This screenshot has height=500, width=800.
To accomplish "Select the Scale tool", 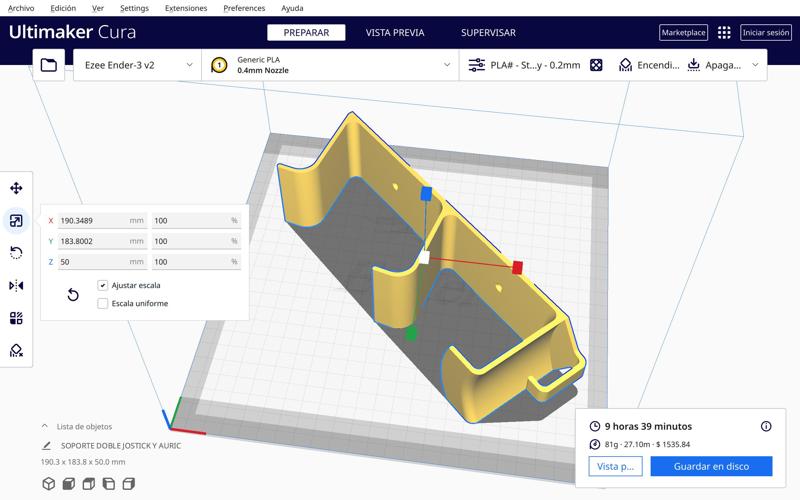I will (16, 221).
